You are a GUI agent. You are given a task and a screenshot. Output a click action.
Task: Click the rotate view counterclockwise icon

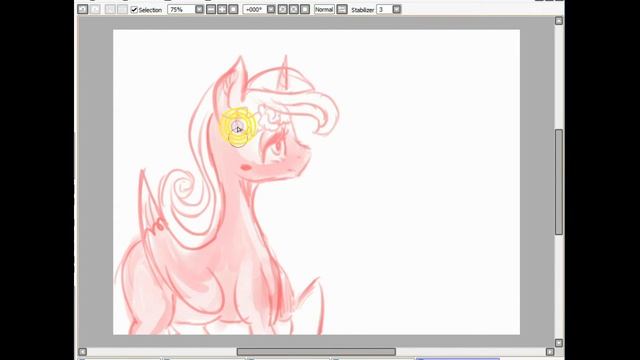pyautogui.click(x=282, y=9)
